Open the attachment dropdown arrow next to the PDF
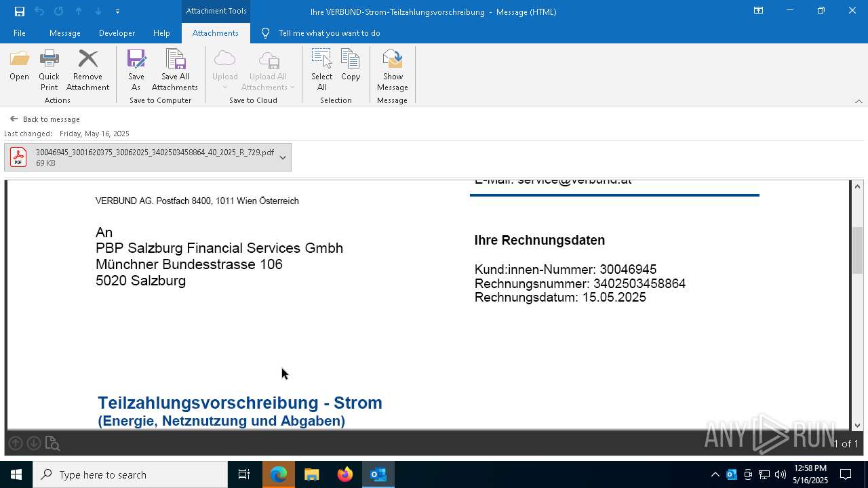 click(x=283, y=157)
